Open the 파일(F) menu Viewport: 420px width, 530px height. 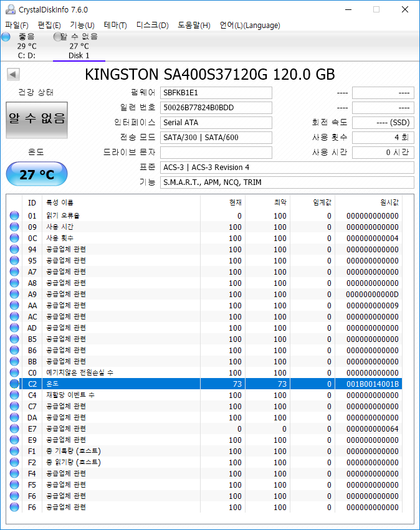(17, 26)
